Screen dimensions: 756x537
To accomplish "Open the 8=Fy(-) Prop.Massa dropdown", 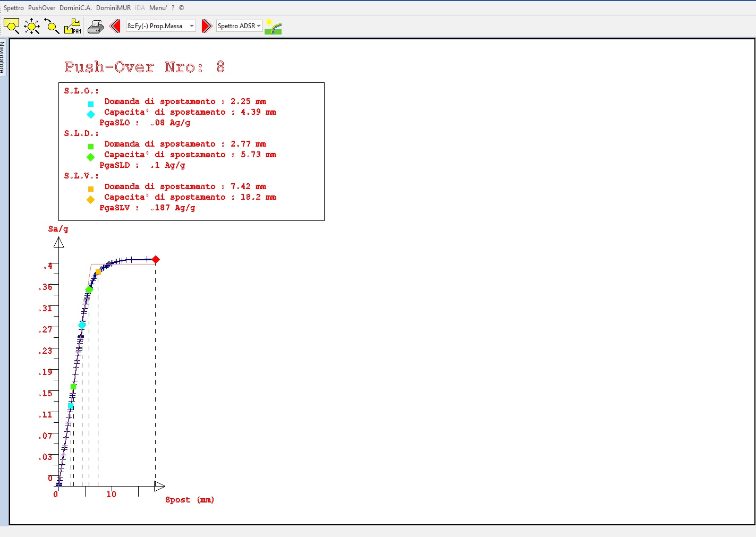I will pyautogui.click(x=161, y=26).
